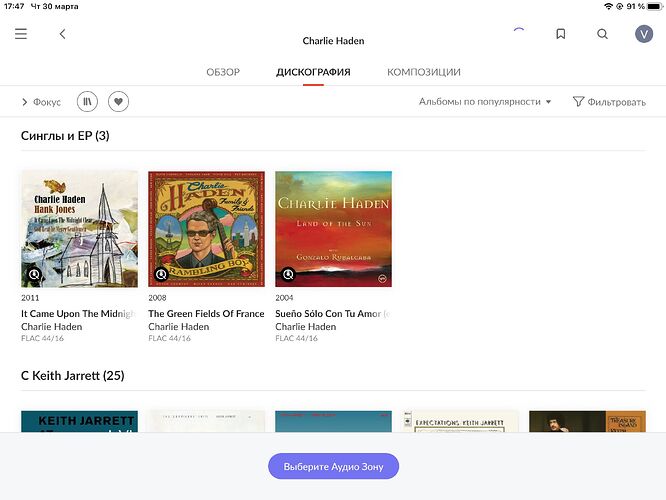The image size is (666, 500).
Task: Open the Альбомы по популярности sort dropdown
Action: click(x=485, y=102)
